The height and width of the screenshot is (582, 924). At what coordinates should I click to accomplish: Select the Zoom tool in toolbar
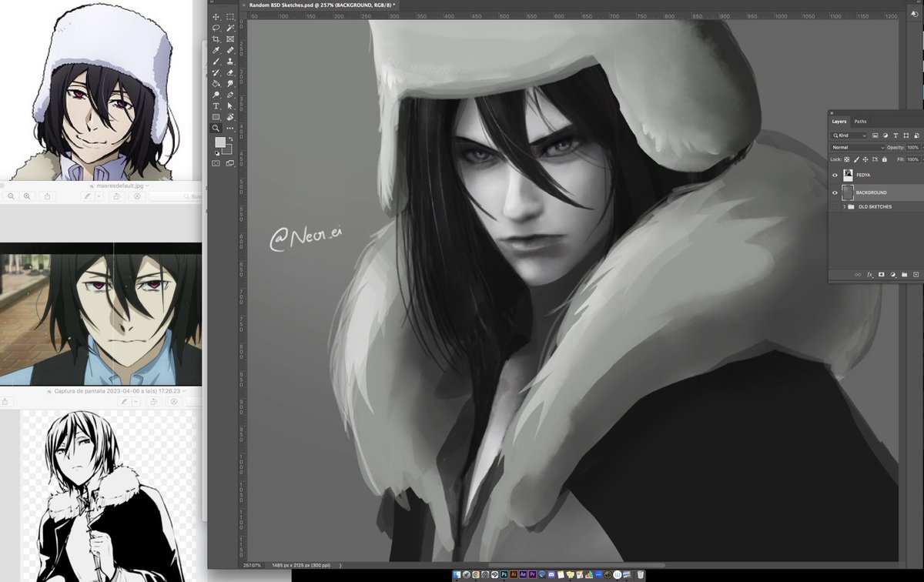point(216,129)
